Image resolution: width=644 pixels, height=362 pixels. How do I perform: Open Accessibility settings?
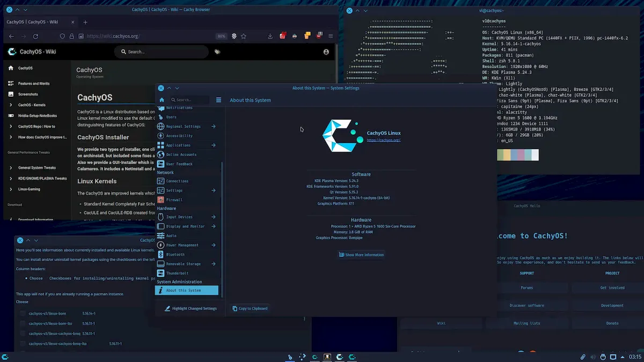click(x=188, y=136)
